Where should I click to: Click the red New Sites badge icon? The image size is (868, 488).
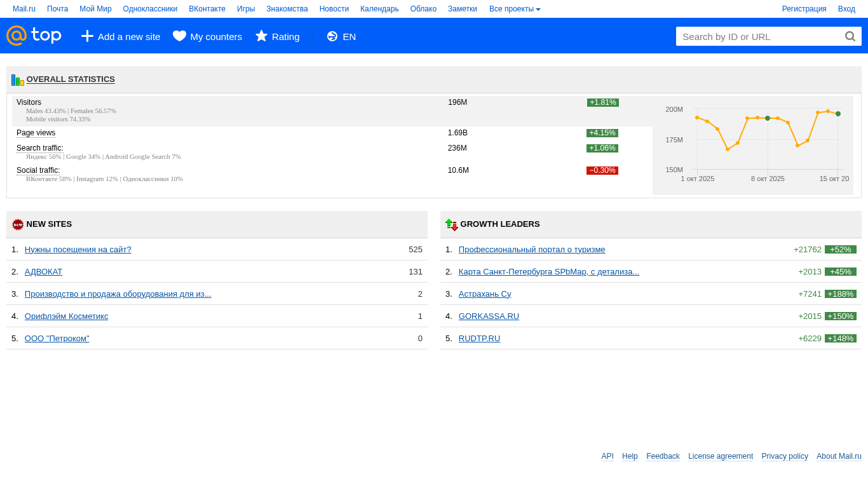tap(18, 224)
